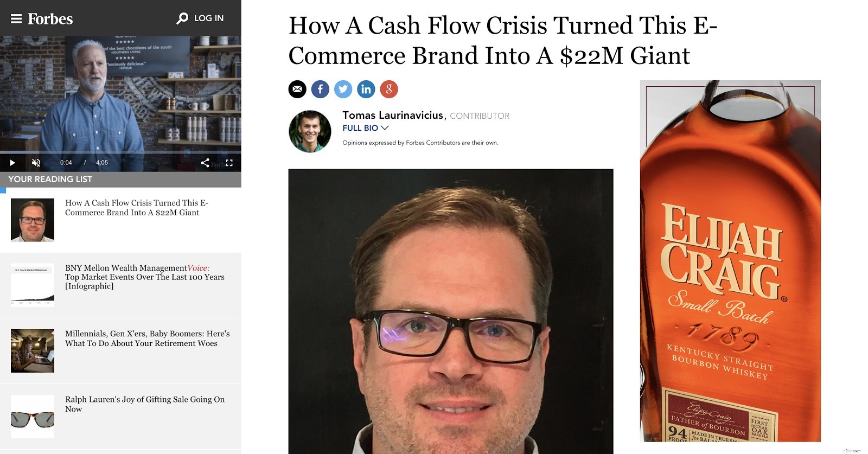Share the article on Google+
Image resolution: width=868 pixels, height=454 pixels.
(x=388, y=89)
